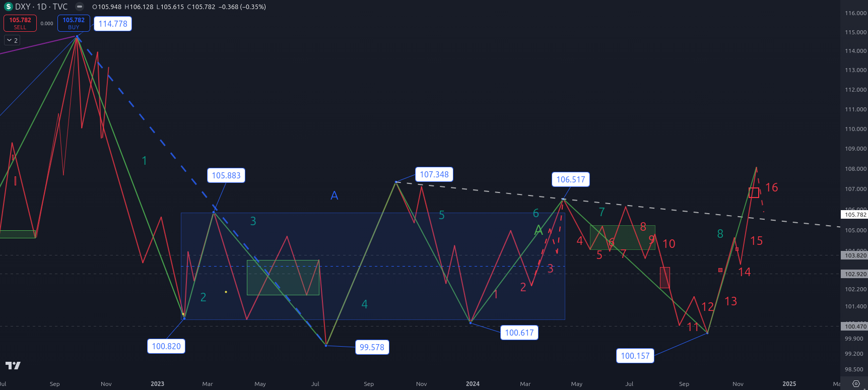Select the large blue shaded range rectangle
The height and width of the screenshot is (390, 868).
(x=373, y=302)
